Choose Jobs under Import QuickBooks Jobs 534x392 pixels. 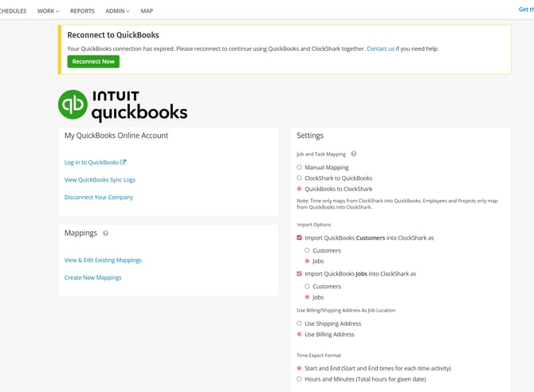coord(307,297)
